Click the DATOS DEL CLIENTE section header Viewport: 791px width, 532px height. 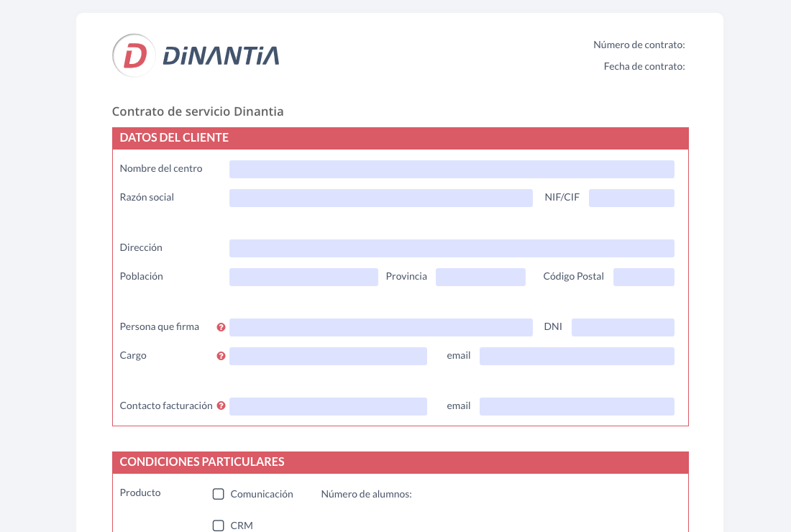(x=400, y=138)
